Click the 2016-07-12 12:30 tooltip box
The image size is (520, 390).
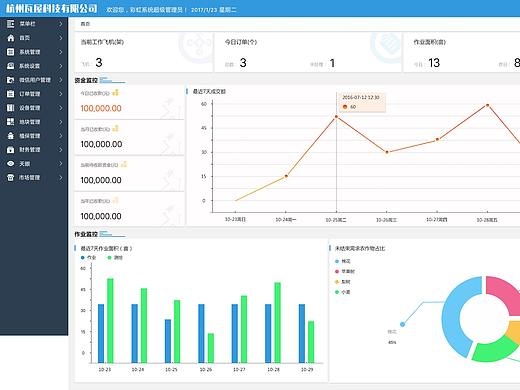click(361, 102)
